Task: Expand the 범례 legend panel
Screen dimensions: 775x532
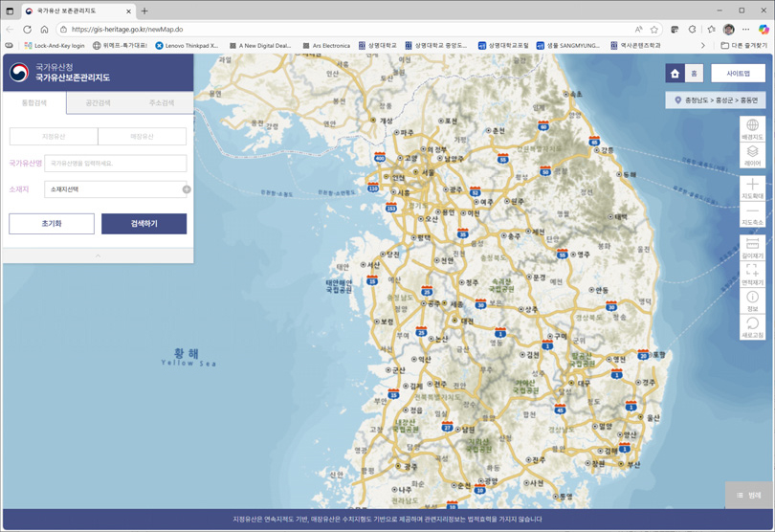Action: (x=749, y=495)
